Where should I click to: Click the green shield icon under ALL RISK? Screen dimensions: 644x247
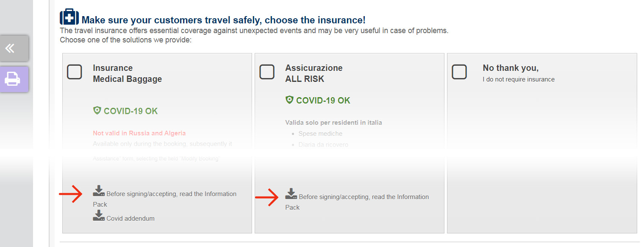tap(289, 100)
